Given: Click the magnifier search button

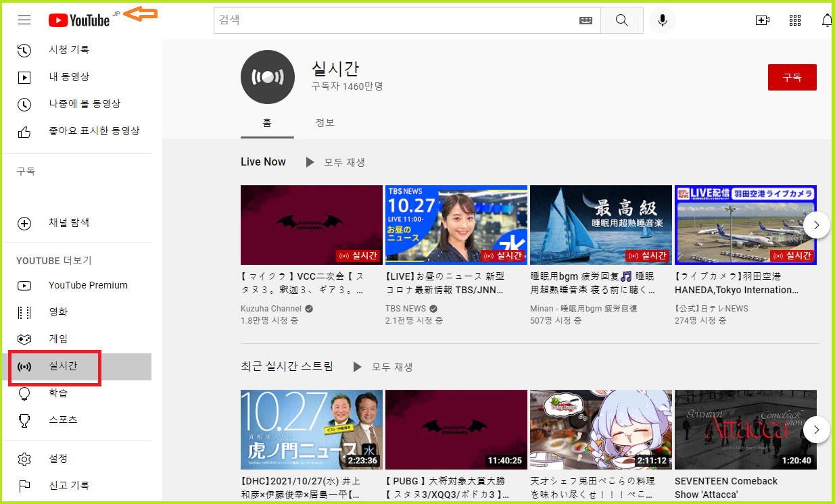Looking at the screenshot, I should [622, 20].
